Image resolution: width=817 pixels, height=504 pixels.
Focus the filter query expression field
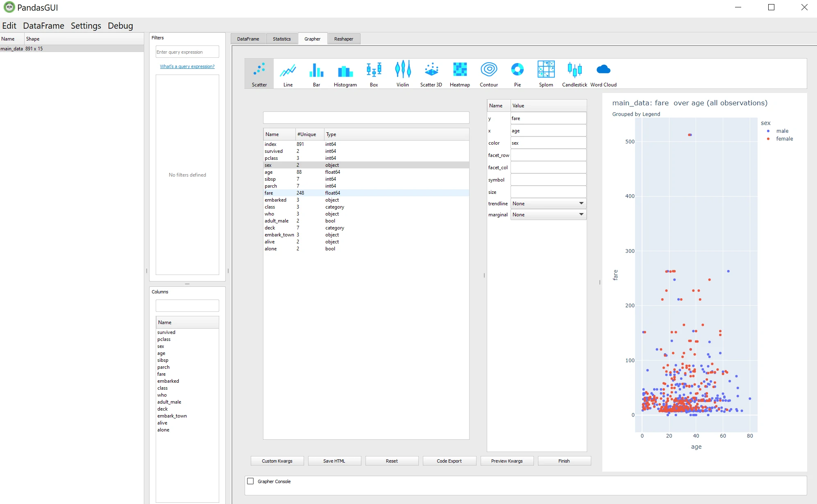pyautogui.click(x=187, y=52)
